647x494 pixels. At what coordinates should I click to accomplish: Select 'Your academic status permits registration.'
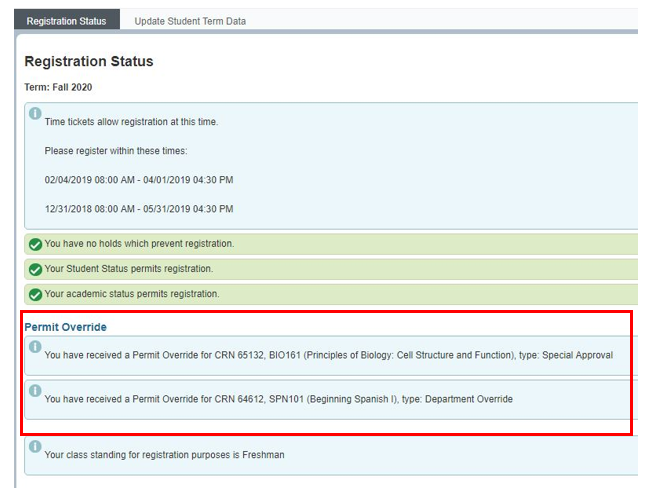tap(132, 294)
